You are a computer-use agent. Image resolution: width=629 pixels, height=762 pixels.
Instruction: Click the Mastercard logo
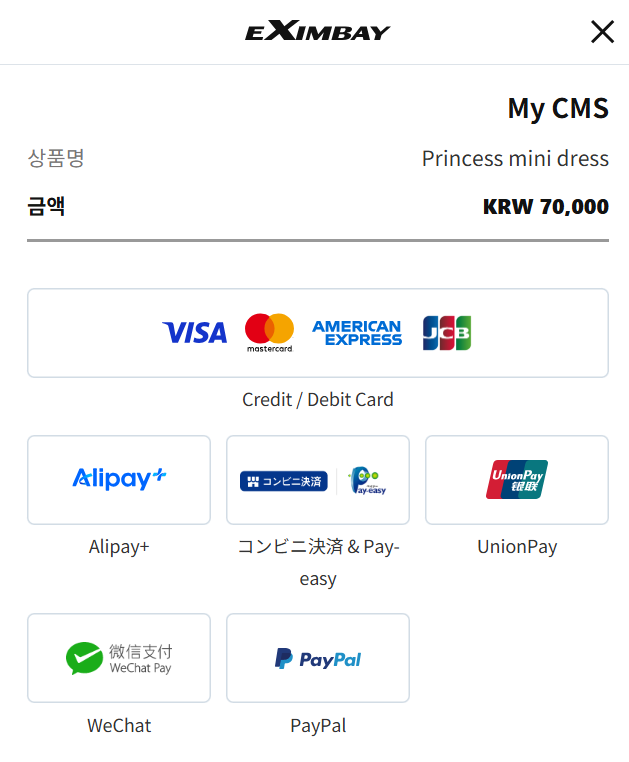pos(269,333)
